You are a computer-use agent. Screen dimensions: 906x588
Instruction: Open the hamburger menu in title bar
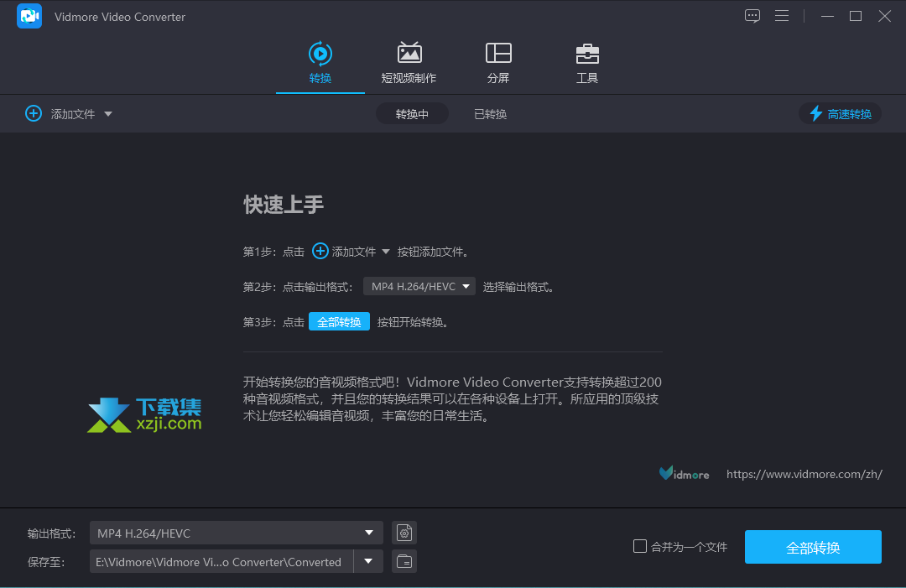pos(782,16)
